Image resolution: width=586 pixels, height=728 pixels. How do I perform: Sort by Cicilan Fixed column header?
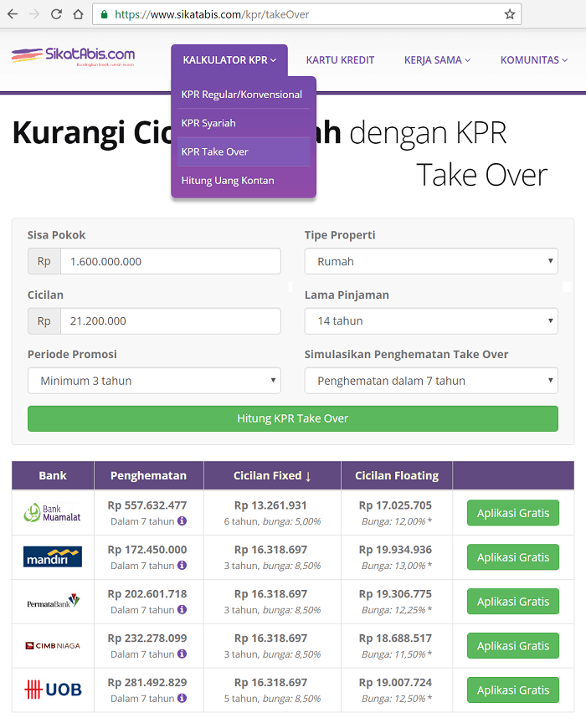[x=272, y=475]
